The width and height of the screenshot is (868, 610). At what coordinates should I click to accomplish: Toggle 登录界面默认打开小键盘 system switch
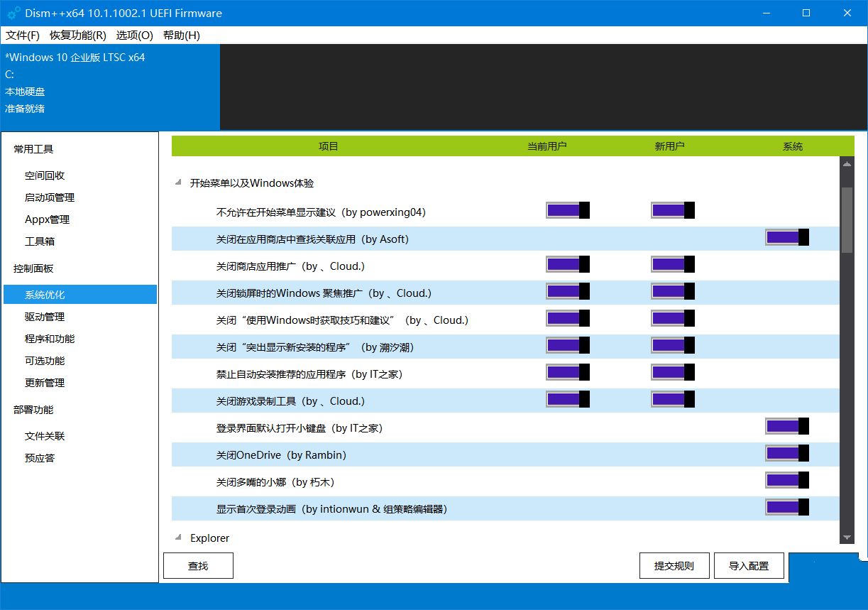[x=786, y=426]
